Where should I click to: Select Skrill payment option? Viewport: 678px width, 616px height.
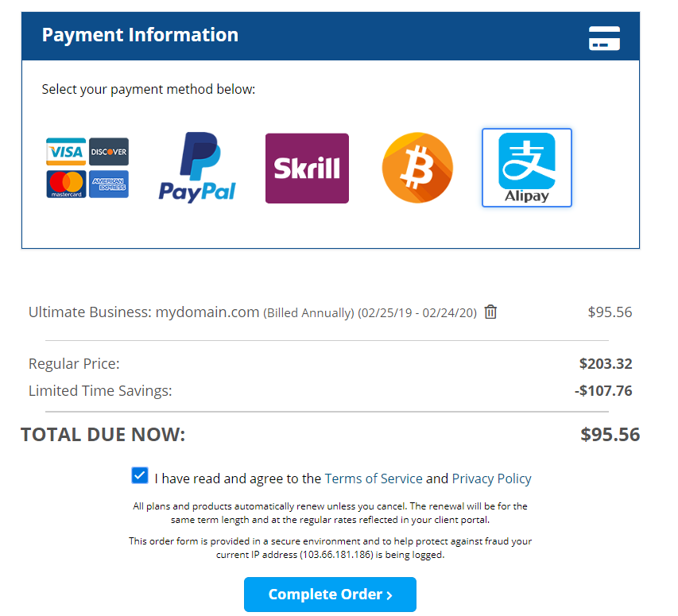(x=307, y=168)
